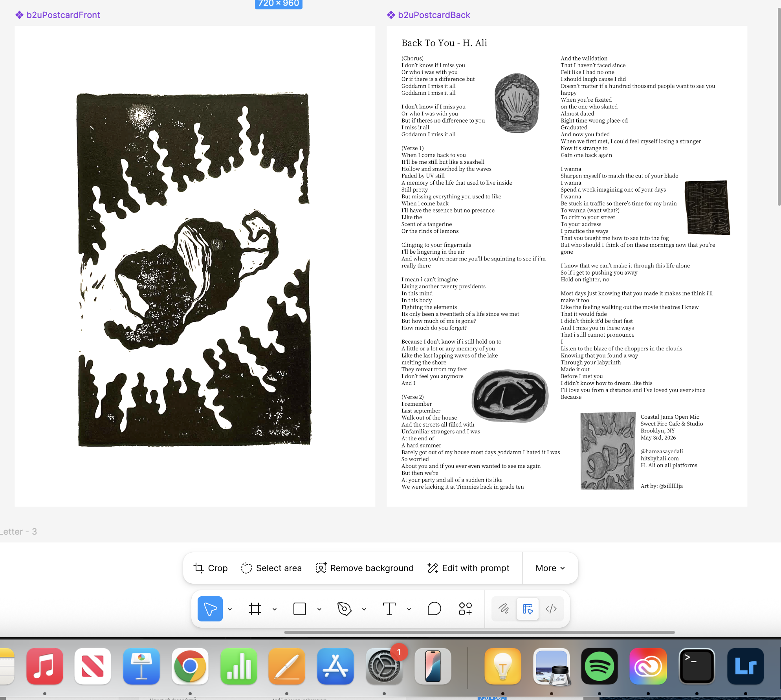This screenshot has width=781, height=700.
Task: Click '(Verse 2)' lyric heading
Action: [x=412, y=397]
